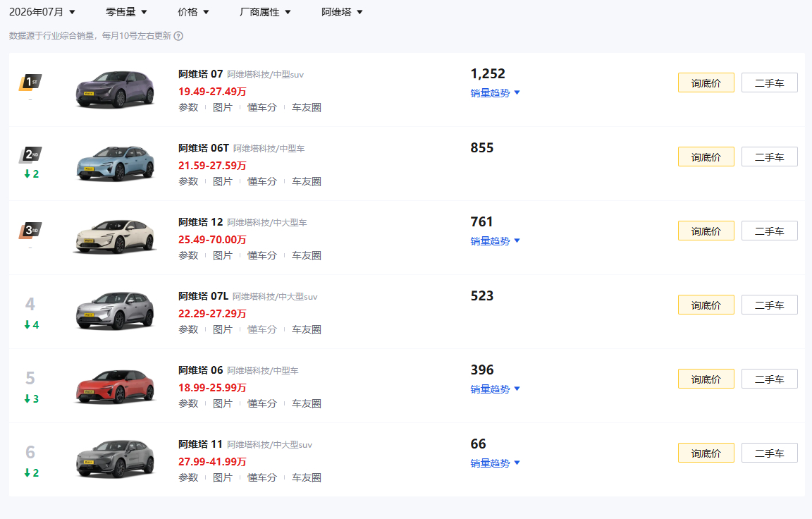Click 二手车 for 阿维塔 12
The height and width of the screenshot is (519, 812).
(770, 231)
